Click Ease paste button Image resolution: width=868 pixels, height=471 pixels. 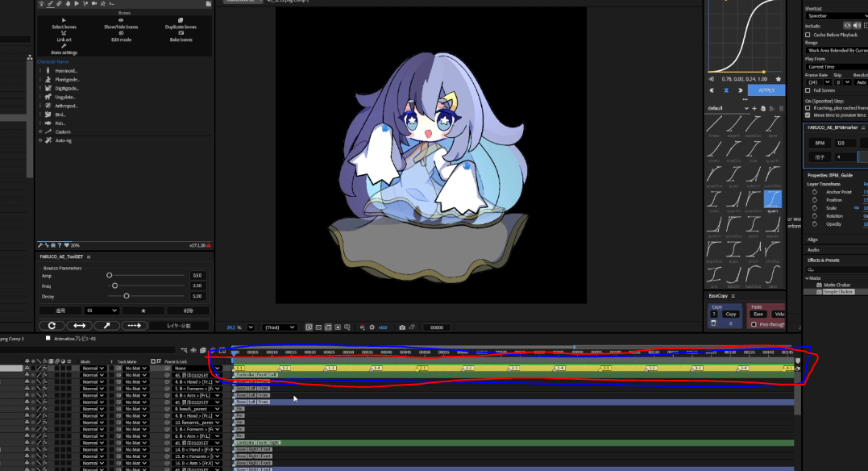point(758,315)
